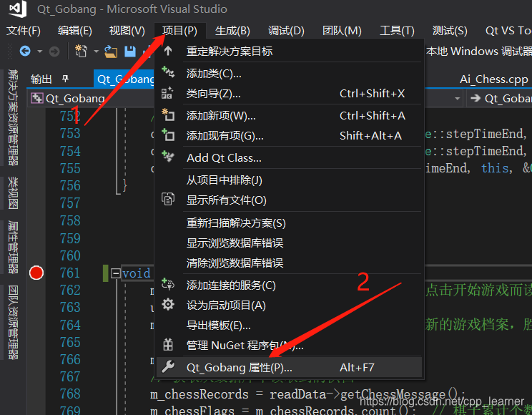Open the 解决方案资源管理器 side tab
The image size is (532, 415).
(x=14, y=117)
